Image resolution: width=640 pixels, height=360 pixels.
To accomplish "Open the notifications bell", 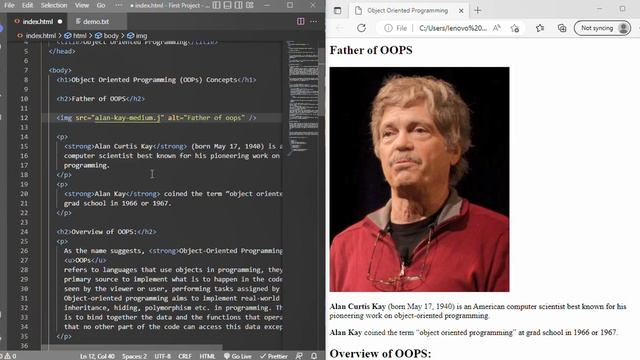I will coord(314,356).
